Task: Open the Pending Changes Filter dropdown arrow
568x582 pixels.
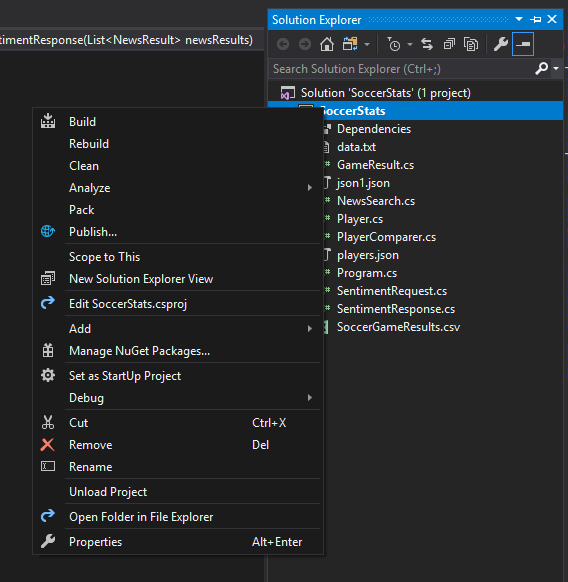Action: [x=410, y=45]
